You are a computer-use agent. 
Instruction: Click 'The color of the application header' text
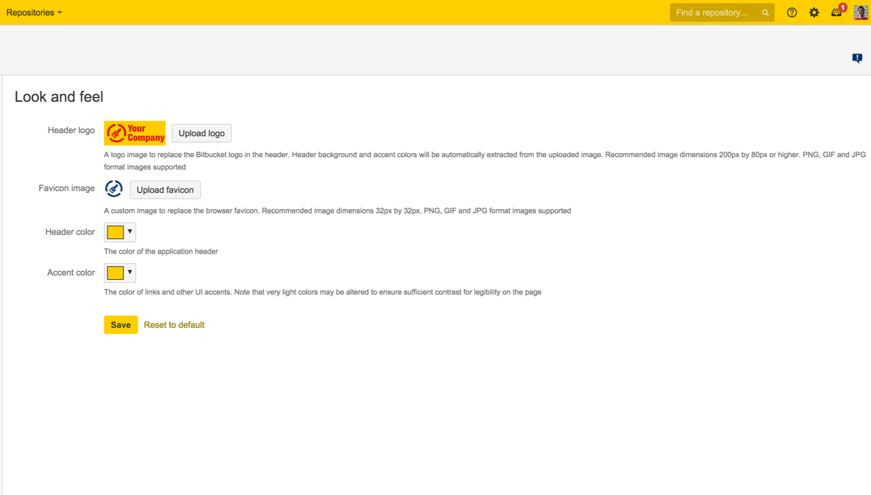161,251
